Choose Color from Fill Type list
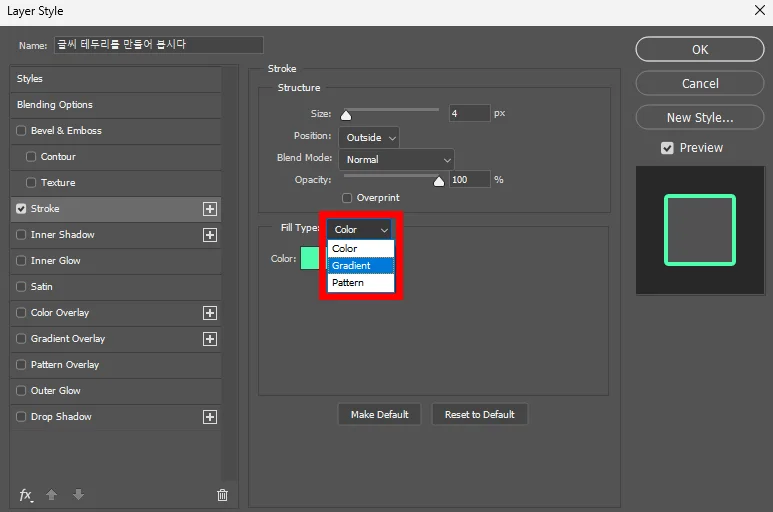Image resolution: width=773 pixels, height=512 pixels. click(361, 248)
